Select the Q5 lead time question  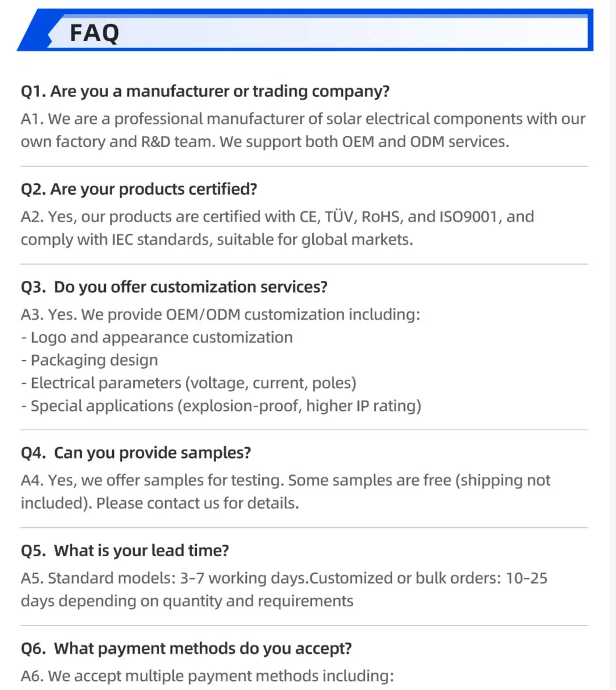pyautogui.click(x=125, y=550)
